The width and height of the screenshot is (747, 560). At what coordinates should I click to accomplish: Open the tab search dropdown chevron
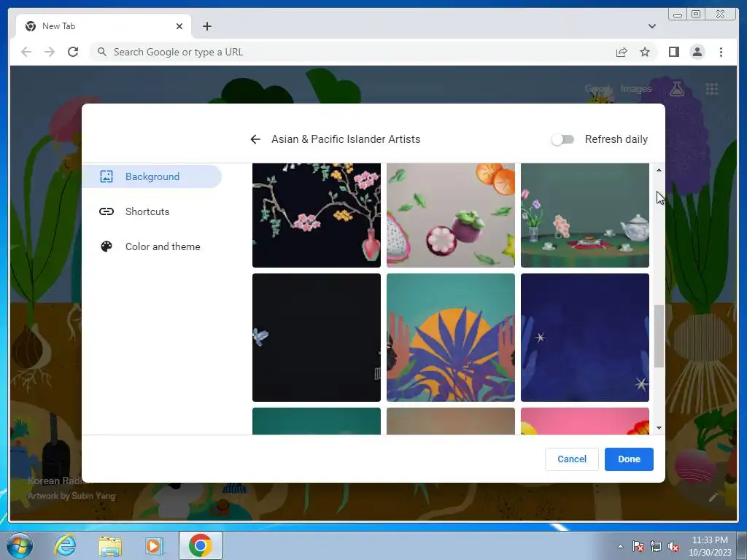(651, 26)
